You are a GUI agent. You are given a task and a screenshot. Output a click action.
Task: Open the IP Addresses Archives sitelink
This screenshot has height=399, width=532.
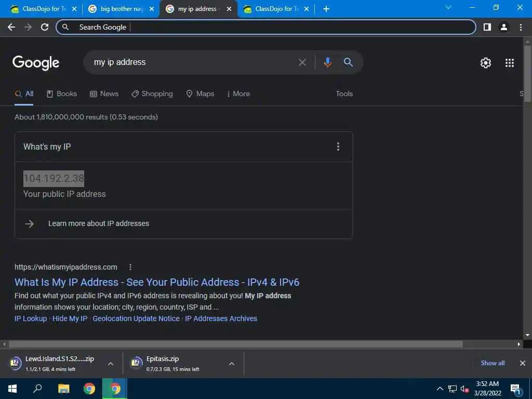pos(221,318)
